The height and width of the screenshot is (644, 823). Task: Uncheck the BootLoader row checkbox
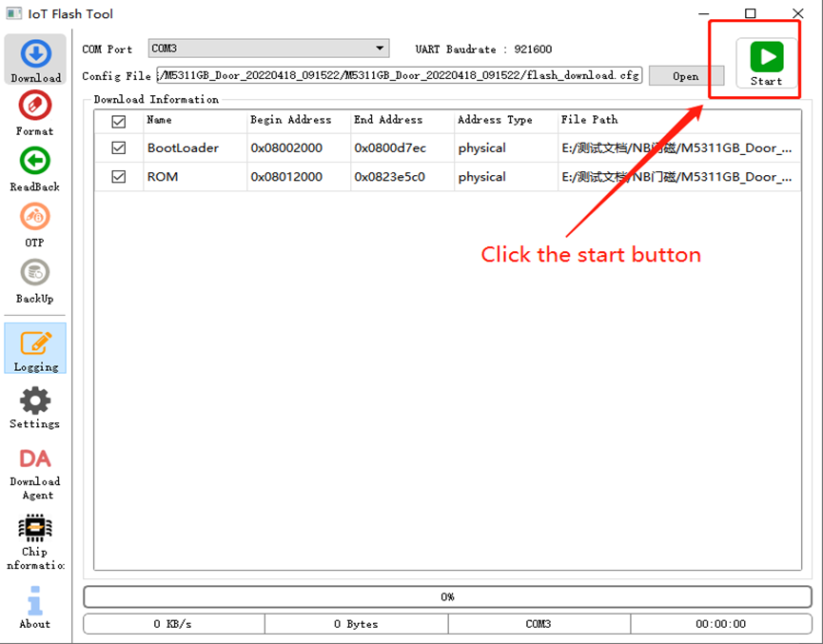pos(119,148)
